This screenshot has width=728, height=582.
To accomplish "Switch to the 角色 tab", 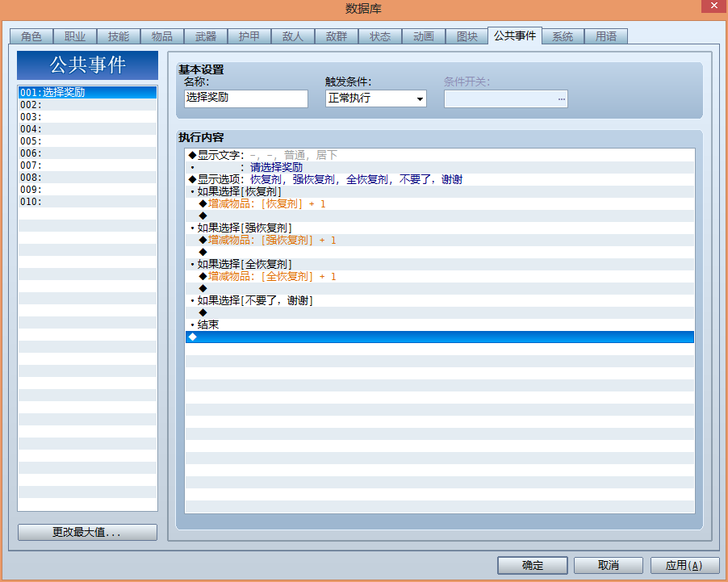I will coord(31,36).
